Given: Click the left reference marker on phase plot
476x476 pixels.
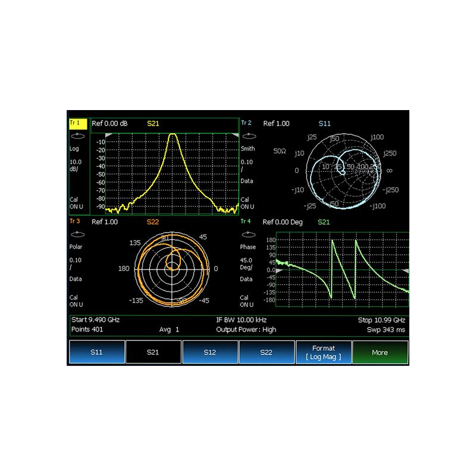Looking at the screenshot, I should tap(279, 270).
